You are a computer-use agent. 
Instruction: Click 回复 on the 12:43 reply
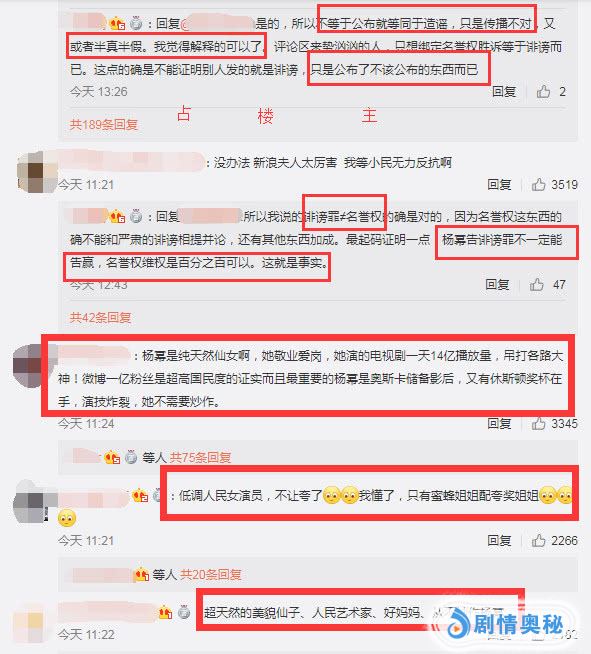click(497, 284)
